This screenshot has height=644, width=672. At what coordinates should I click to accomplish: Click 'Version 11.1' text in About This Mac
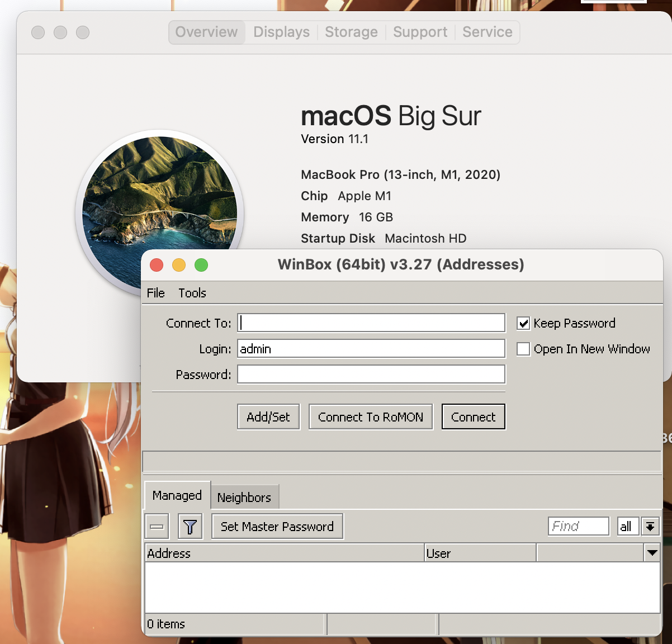[334, 139]
